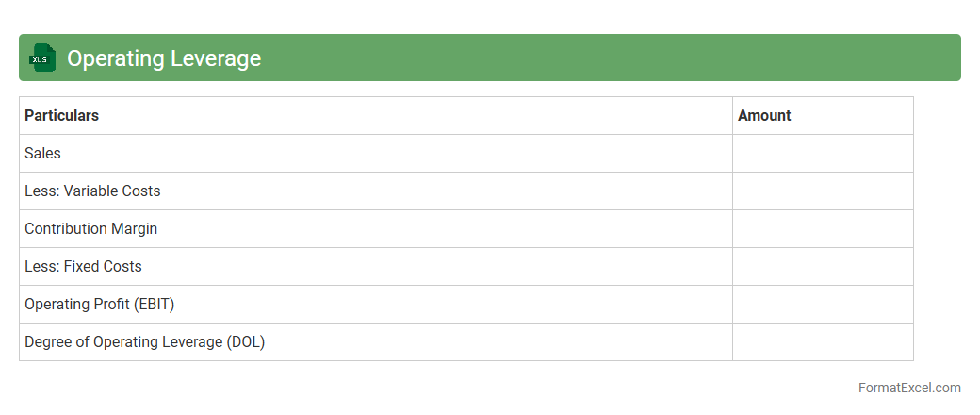Select the Less: Fixed Costs label
The image size is (980, 415).
pos(83,267)
